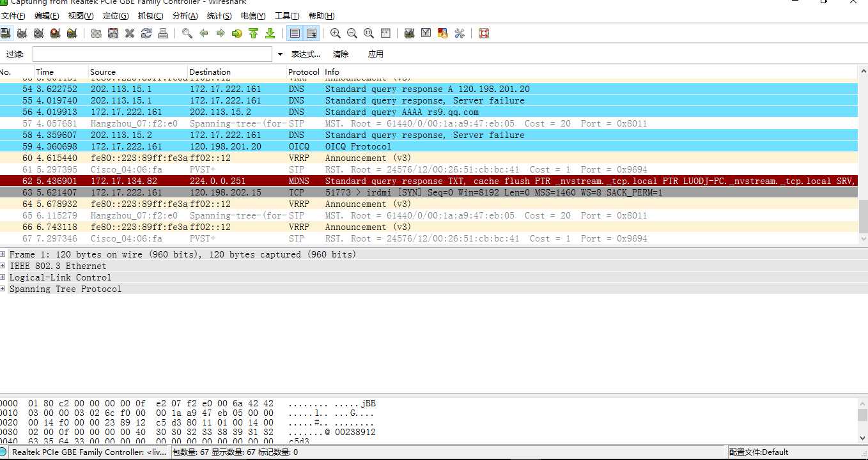Select packet 61 STP row from Cisco_04:06:fa

429,169
